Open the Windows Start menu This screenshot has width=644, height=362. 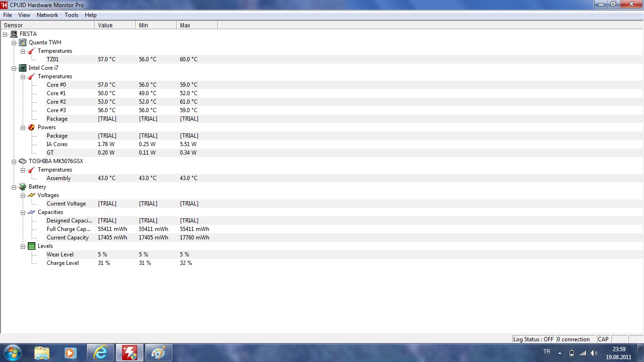tap(13, 353)
